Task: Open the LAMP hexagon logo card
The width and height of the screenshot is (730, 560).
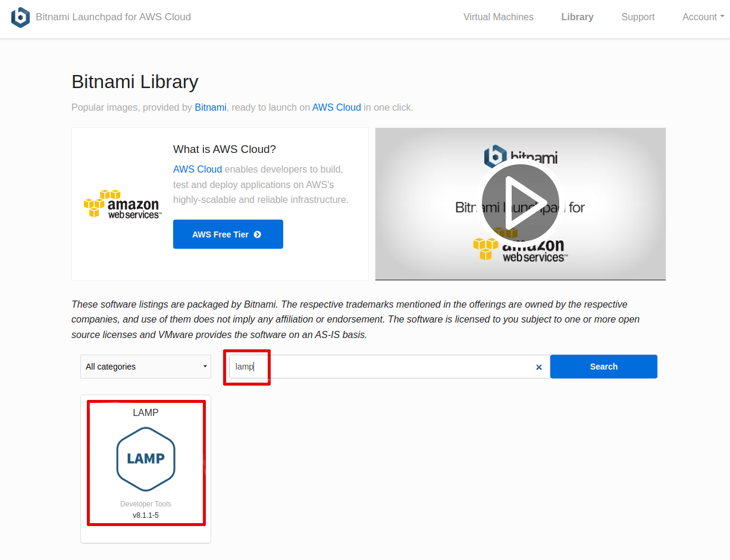Action: tap(146, 459)
